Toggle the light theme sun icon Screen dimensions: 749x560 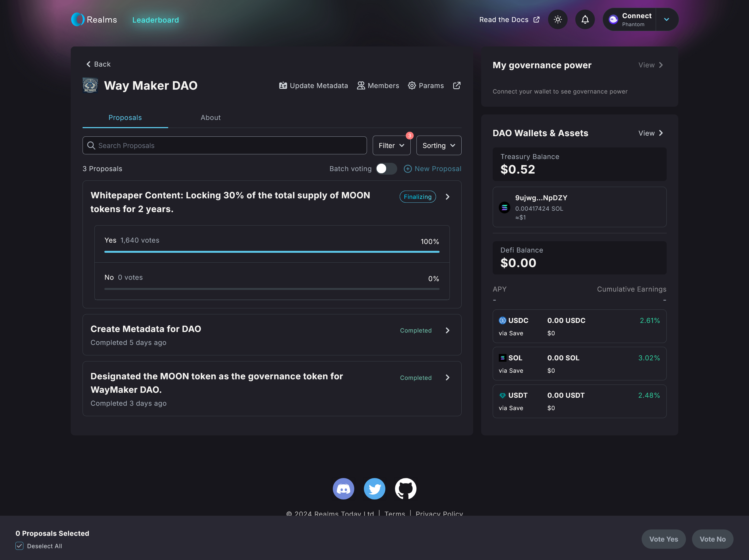tap(558, 20)
